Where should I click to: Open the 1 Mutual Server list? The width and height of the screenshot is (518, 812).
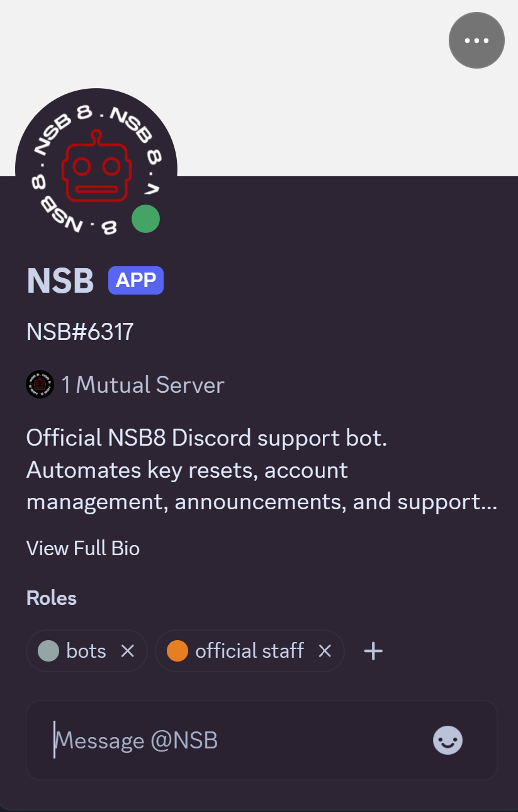click(143, 385)
